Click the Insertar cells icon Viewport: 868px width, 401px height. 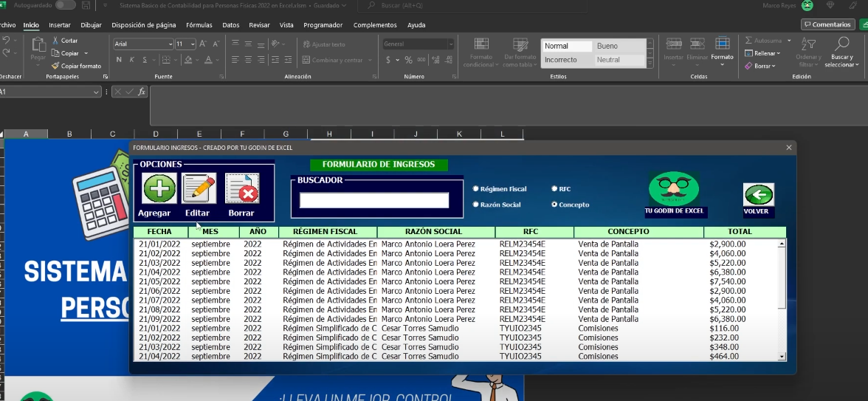[674, 44]
